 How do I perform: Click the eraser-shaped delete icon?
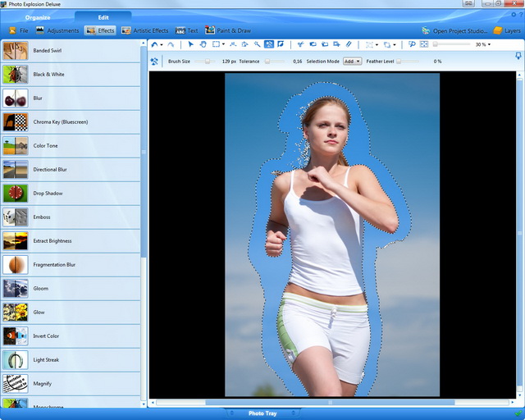pos(349,44)
